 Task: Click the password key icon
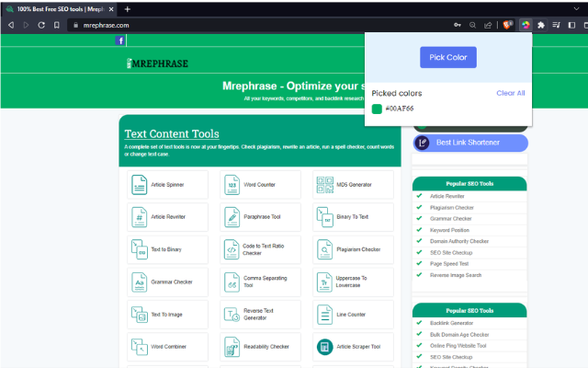(x=458, y=25)
